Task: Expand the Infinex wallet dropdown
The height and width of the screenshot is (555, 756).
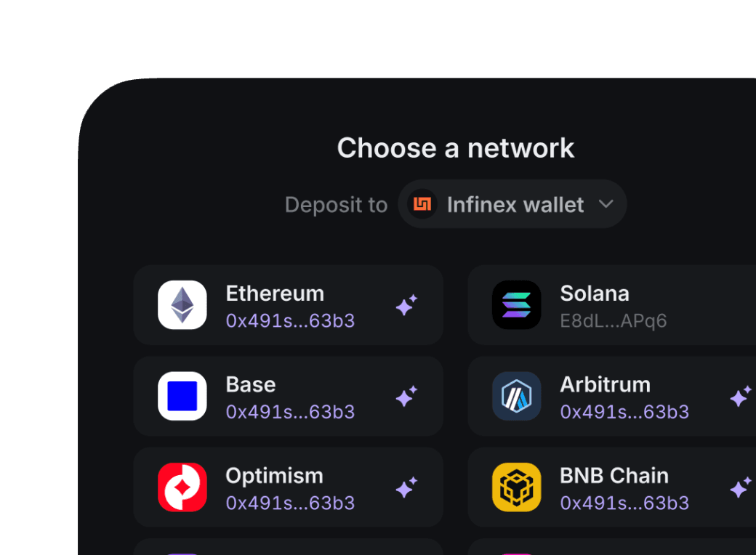Action: [x=607, y=204]
